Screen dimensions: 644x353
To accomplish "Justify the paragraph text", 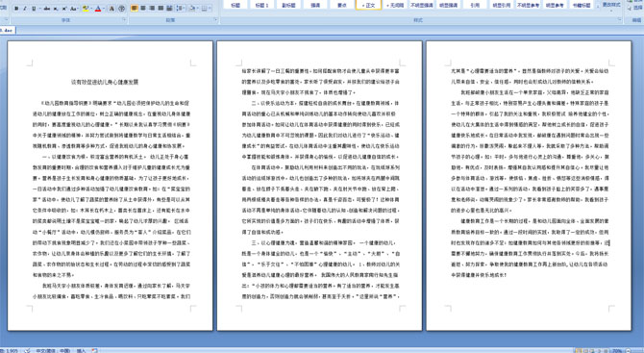I will 161,8.
